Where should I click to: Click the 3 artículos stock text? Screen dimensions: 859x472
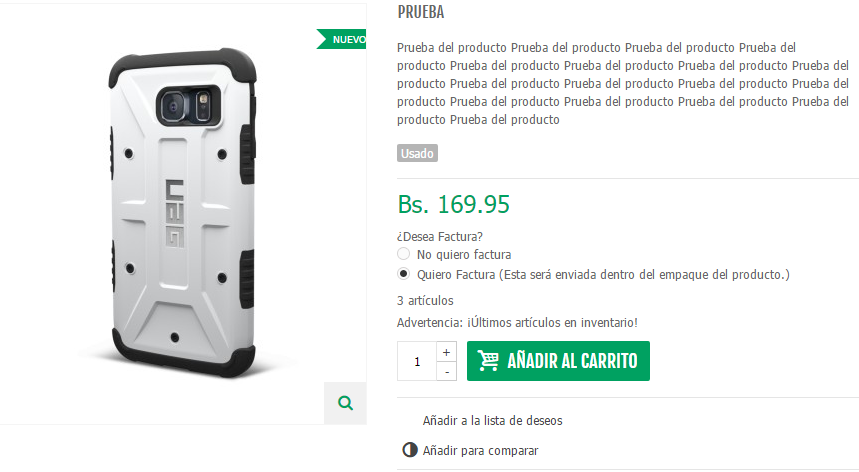point(425,301)
